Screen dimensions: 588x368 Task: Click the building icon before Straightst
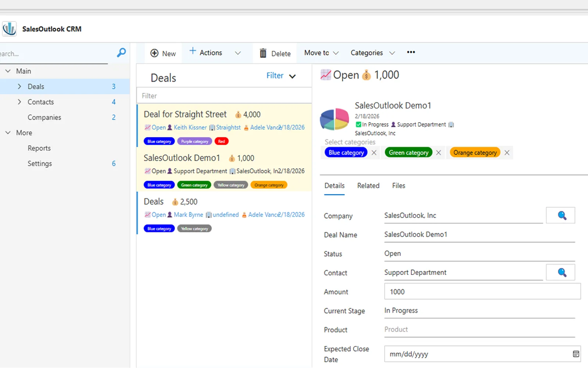(212, 127)
